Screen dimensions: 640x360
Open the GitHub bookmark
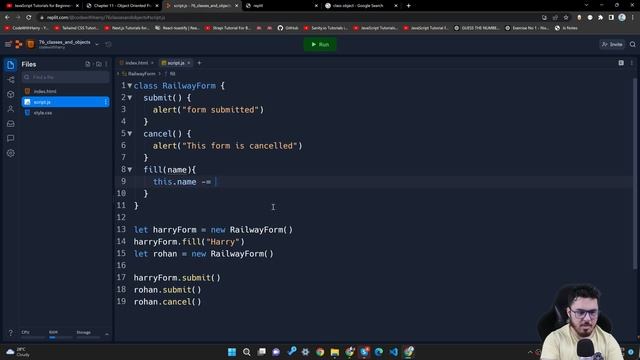[x=288, y=28]
